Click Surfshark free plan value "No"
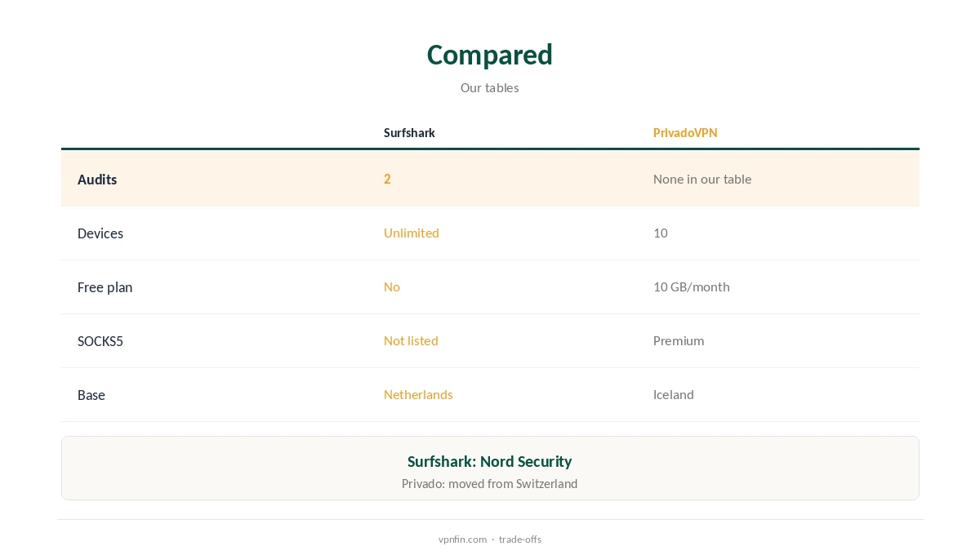The width and height of the screenshot is (980, 555). click(x=392, y=286)
